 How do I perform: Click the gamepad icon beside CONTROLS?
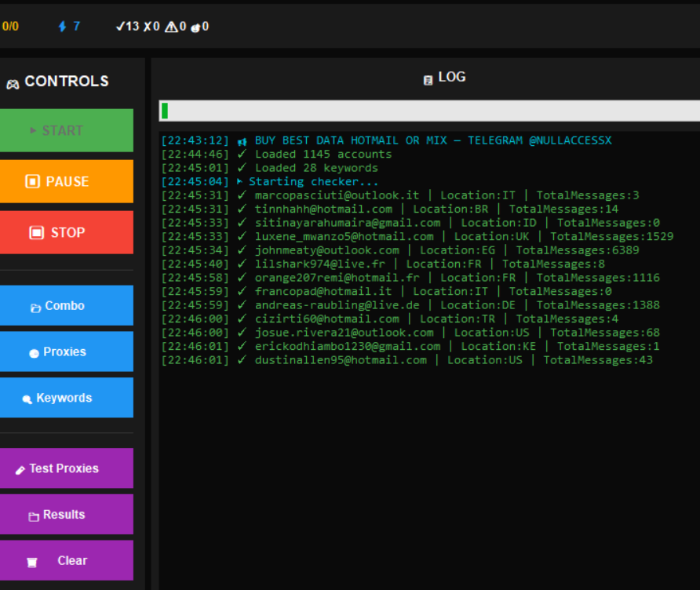click(13, 83)
